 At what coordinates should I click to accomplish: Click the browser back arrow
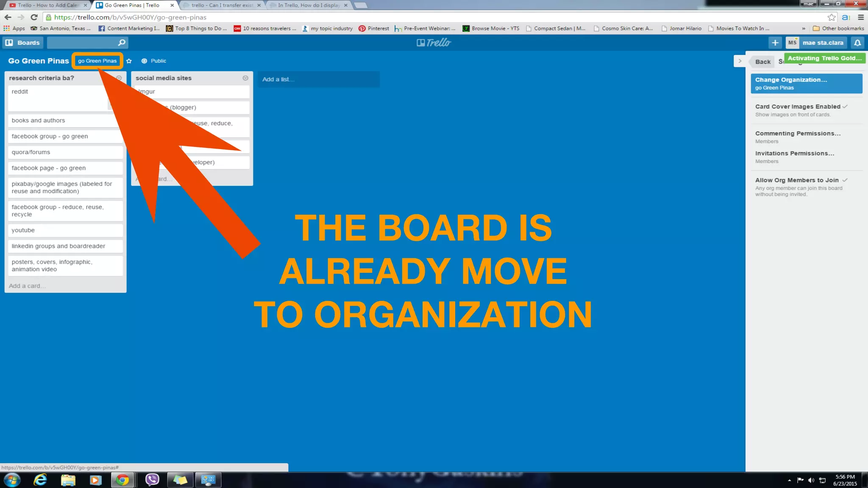click(x=8, y=17)
